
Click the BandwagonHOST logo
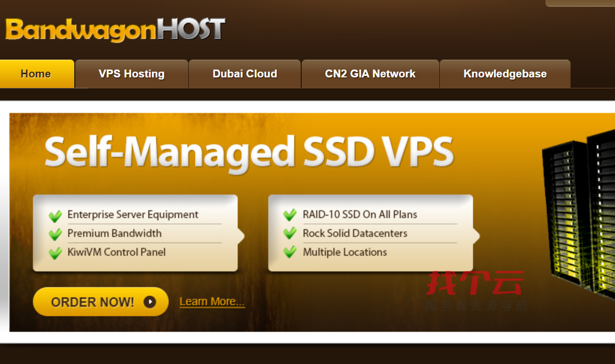[115, 29]
